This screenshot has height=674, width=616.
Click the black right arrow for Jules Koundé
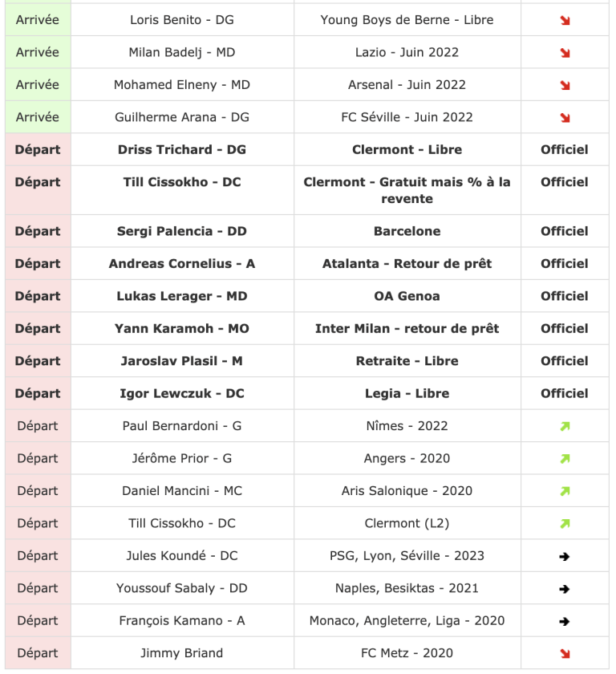click(565, 556)
